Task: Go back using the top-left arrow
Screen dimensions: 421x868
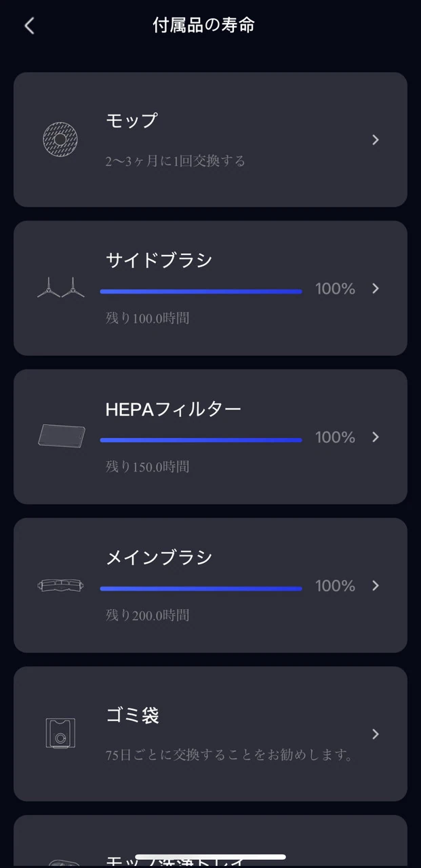Action: (28, 26)
